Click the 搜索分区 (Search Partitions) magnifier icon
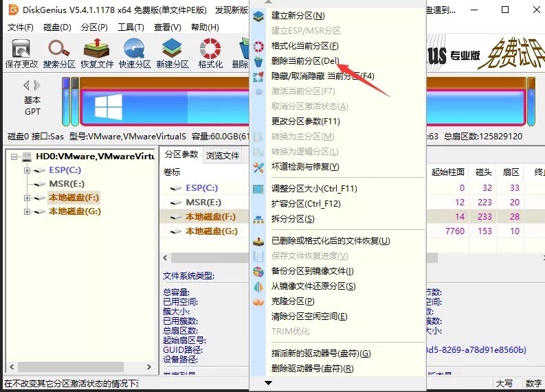This screenshot has height=392, width=545. [x=59, y=52]
